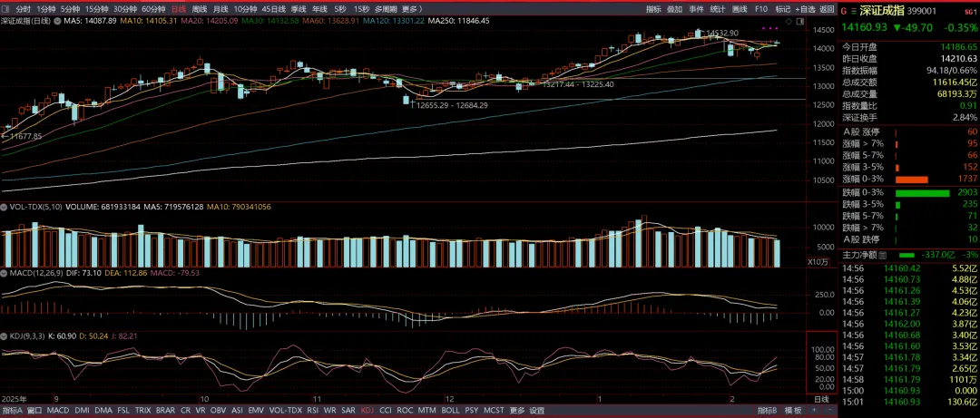Switch to the 分时 intraday view
This screenshot has height=418, width=980.
tap(23, 9)
